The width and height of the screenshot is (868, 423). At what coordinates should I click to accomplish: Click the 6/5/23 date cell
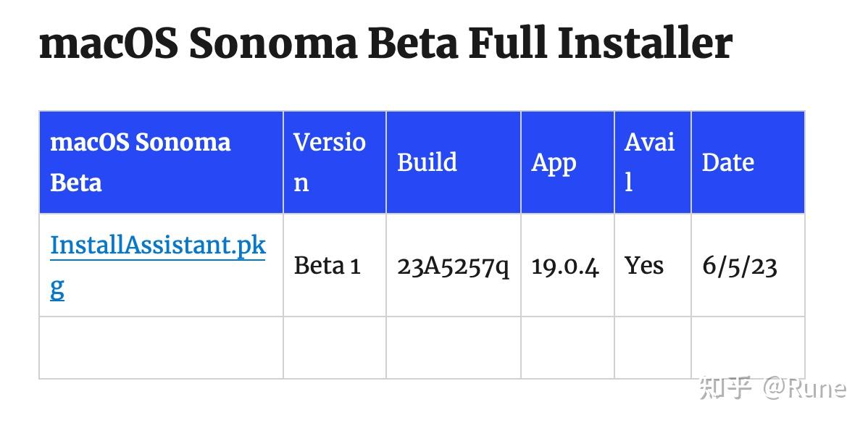pos(739,266)
